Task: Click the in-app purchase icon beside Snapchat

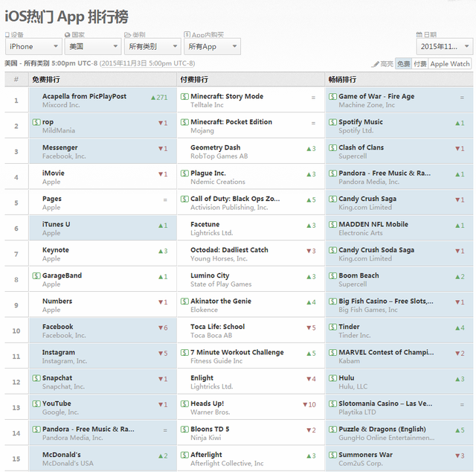Action: click(36, 378)
